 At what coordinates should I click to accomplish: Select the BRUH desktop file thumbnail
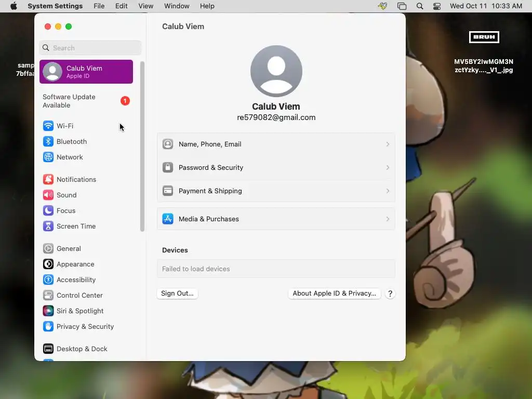coord(484,37)
